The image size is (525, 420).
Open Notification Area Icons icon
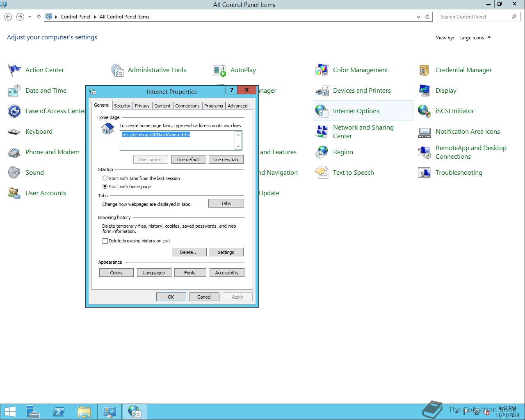pos(425,132)
